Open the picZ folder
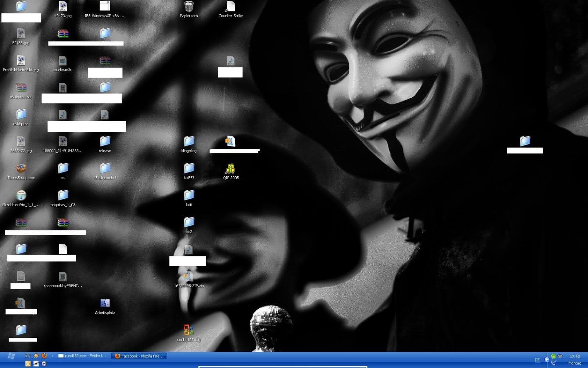Screen dimensions: 588x368 point(189,223)
